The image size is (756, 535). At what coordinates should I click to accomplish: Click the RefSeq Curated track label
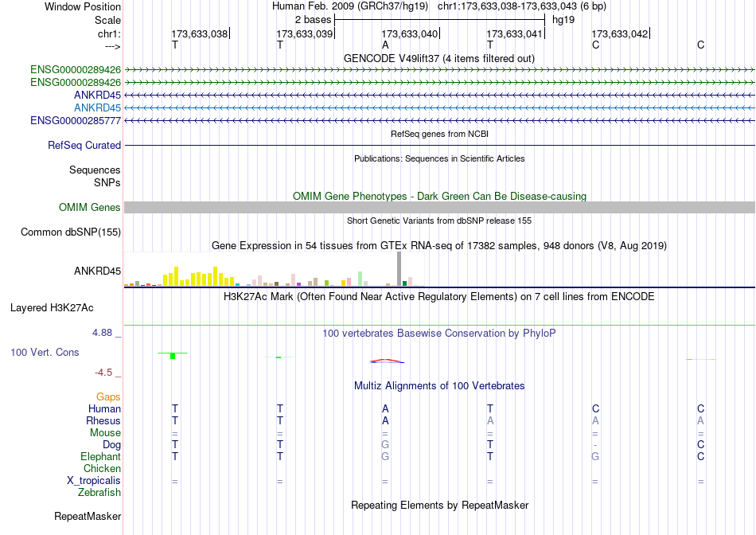coord(84,145)
